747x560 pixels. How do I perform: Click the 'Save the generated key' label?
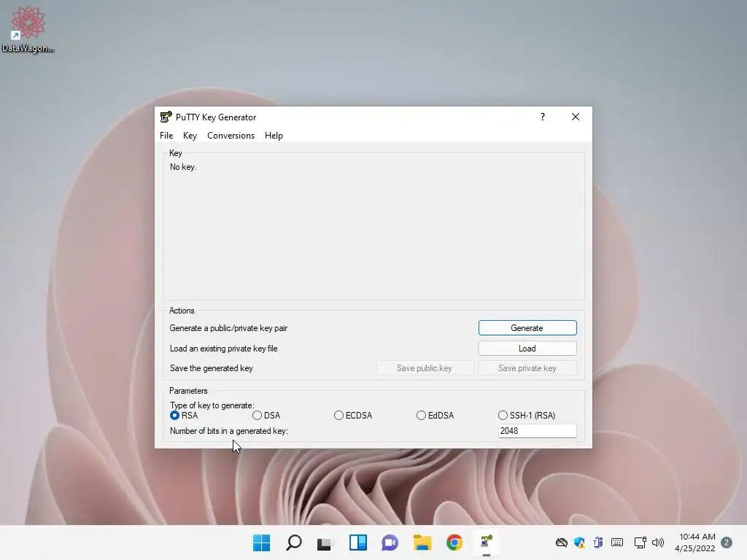click(211, 368)
